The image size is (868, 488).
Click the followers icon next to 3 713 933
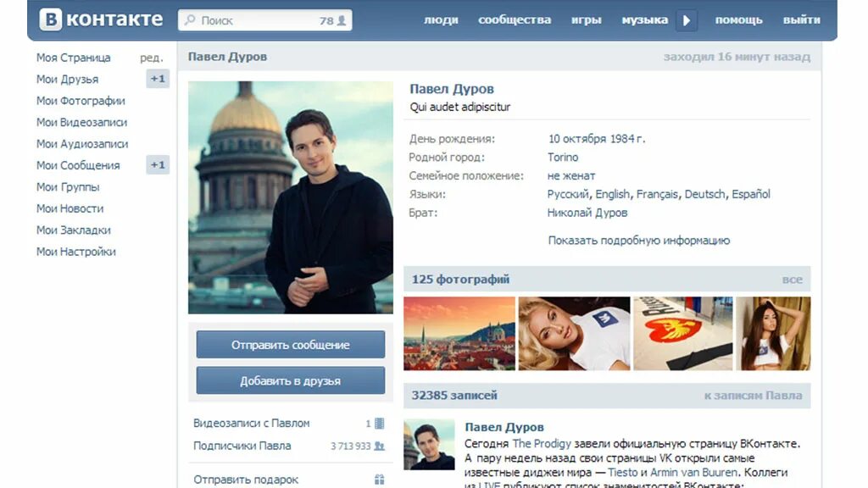[379, 446]
